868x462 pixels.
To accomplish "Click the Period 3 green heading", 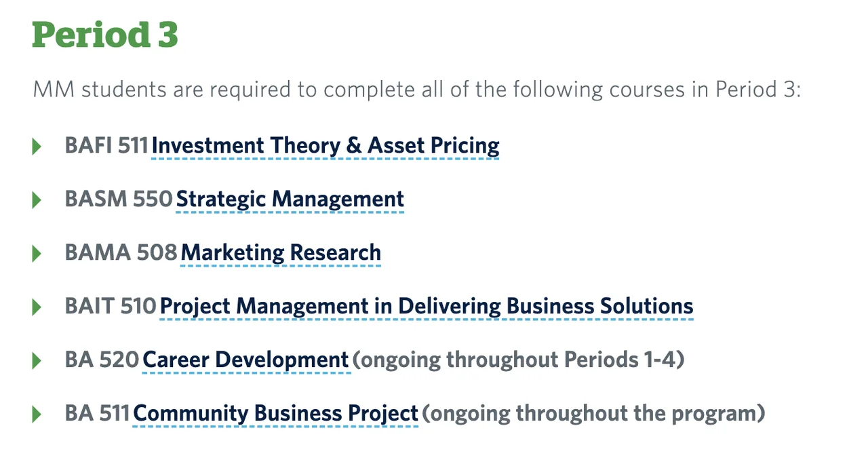I will (x=105, y=35).
